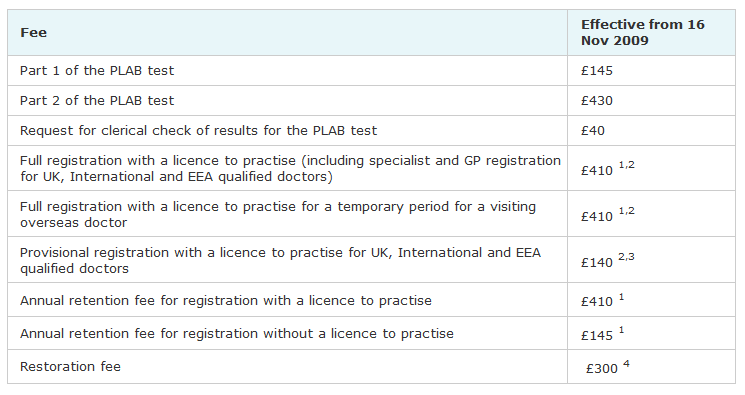Screen dimensions: 745x395
Task: Click footnote 1,2 beside the visiting doctor fee
Action: (x=627, y=211)
